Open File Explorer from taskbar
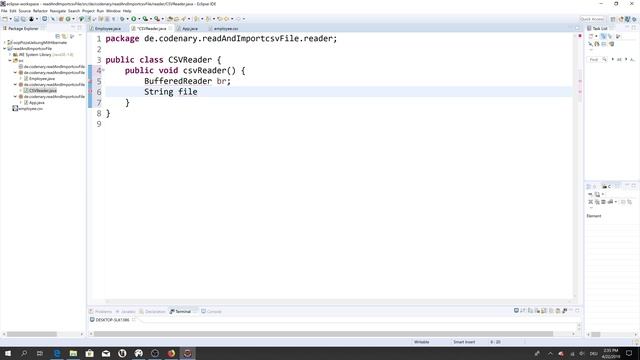The width and height of the screenshot is (640, 360). coord(73,353)
